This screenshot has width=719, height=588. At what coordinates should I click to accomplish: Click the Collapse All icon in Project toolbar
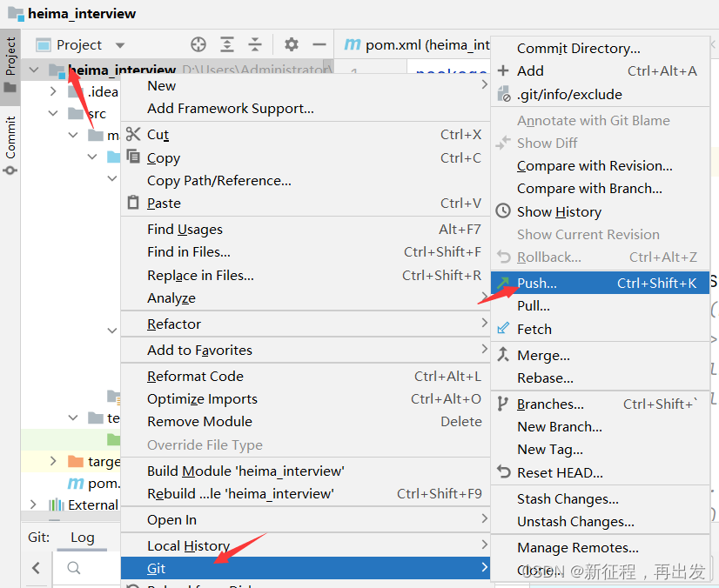(254, 45)
